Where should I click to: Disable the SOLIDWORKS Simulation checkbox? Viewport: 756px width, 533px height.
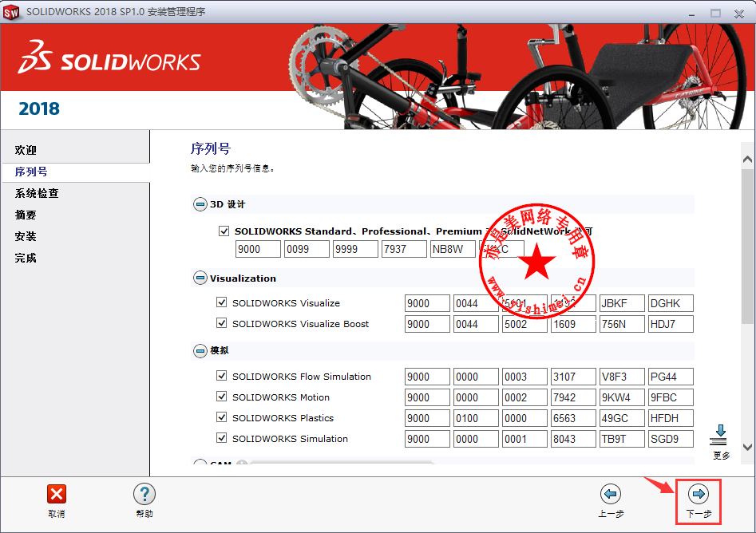point(221,437)
